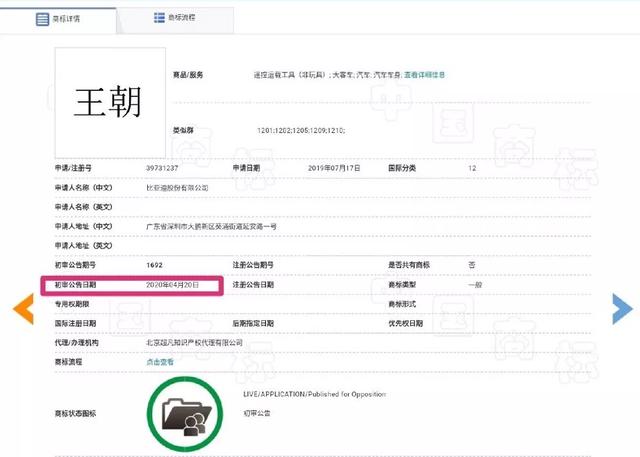Click the 专用权期限 label
The image size is (640, 457).
(x=72, y=304)
